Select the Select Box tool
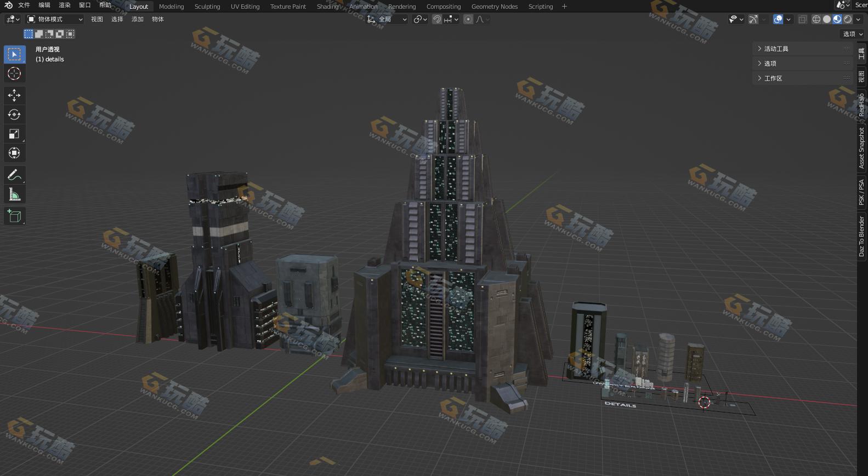Viewport: 868px width, 476px height. point(15,54)
